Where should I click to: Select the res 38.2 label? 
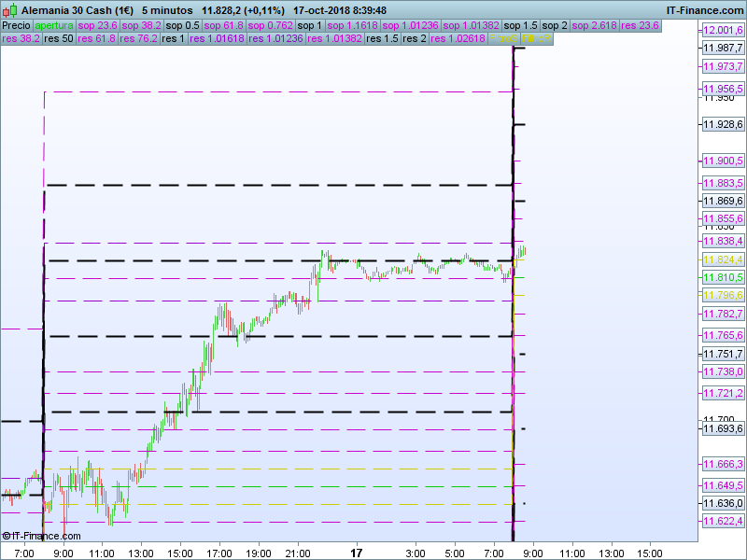click(x=21, y=38)
